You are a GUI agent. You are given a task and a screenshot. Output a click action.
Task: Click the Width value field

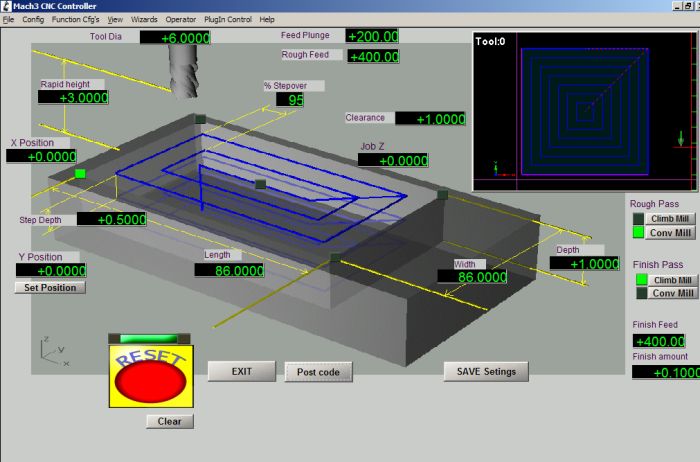(x=472, y=277)
